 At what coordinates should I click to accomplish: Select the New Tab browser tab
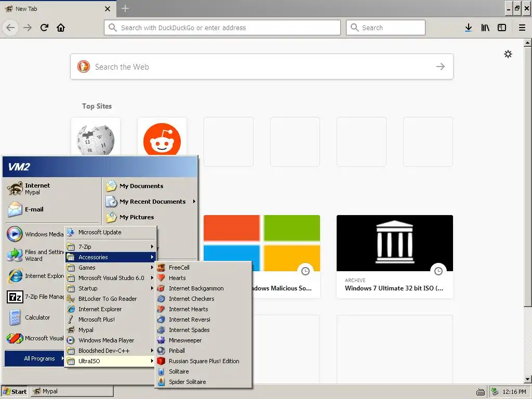58,8
